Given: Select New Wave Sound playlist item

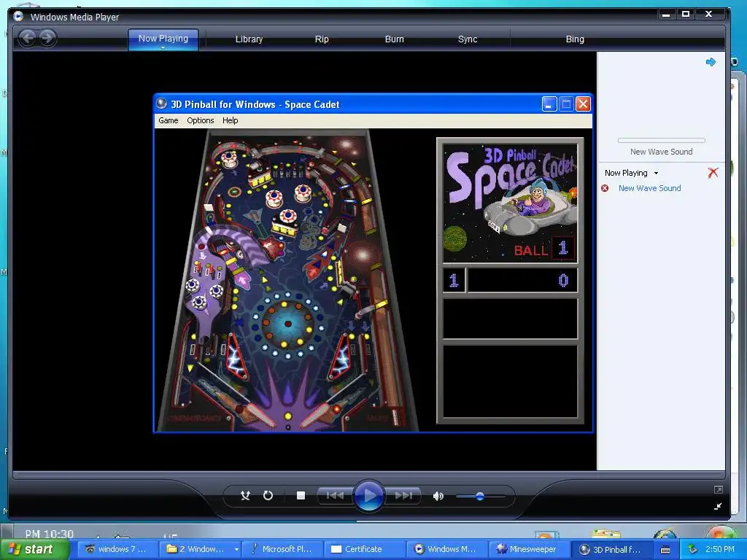Looking at the screenshot, I should [649, 188].
